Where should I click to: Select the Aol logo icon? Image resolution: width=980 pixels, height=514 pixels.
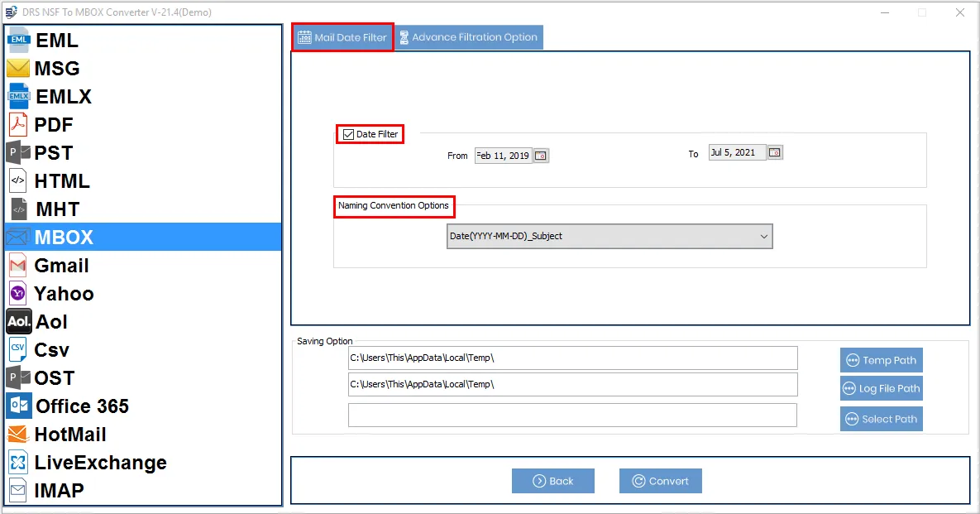[x=19, y=321]
